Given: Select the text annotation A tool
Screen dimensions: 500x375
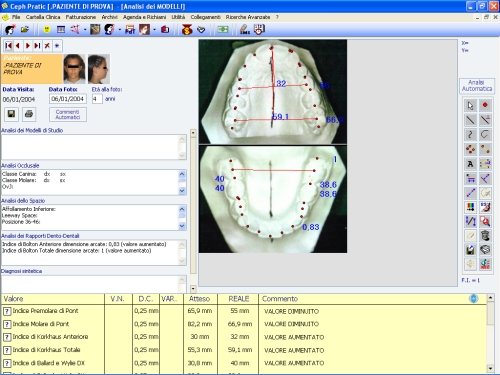Looking at the screenshot, I should (470, 164).
